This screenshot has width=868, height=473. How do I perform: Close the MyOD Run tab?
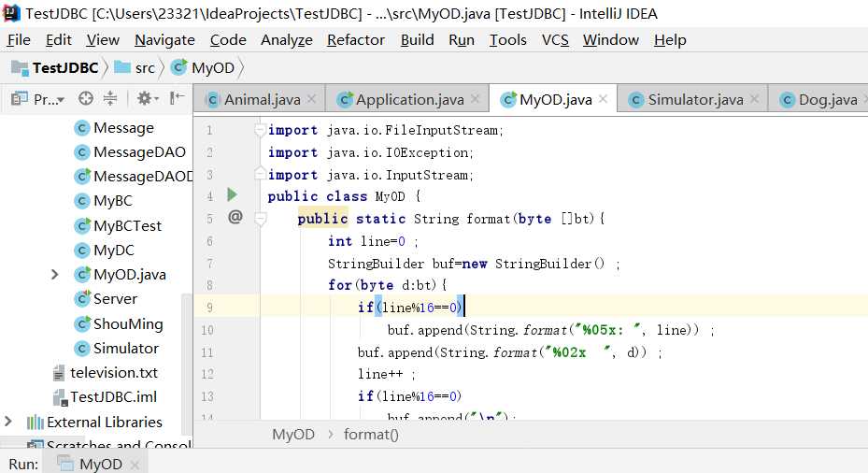tap(135, 465)
